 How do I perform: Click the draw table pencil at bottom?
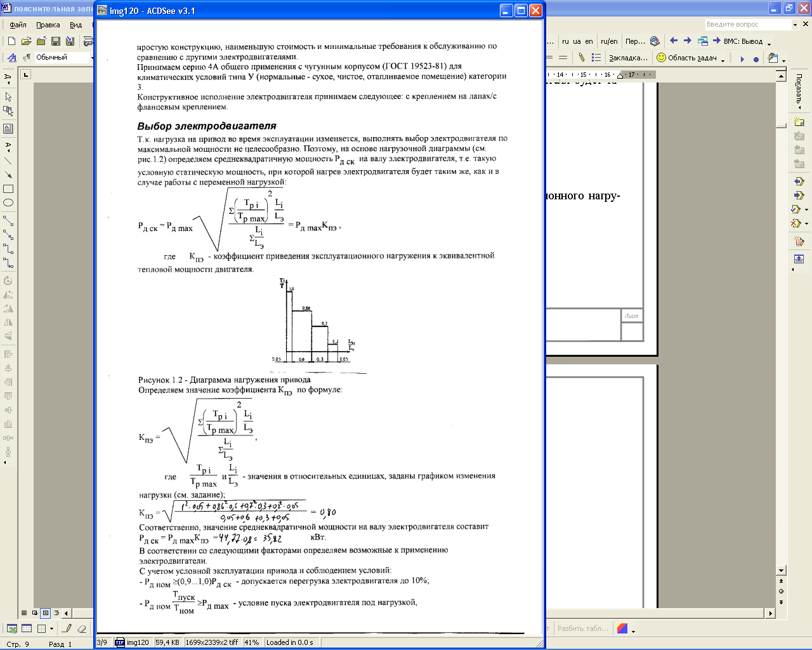pos(67,628)
